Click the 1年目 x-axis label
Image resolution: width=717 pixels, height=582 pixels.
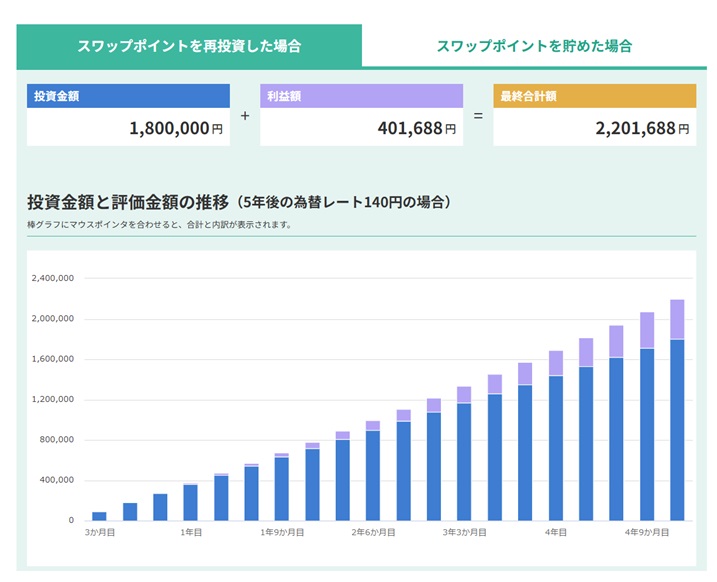tap(191, 532)
